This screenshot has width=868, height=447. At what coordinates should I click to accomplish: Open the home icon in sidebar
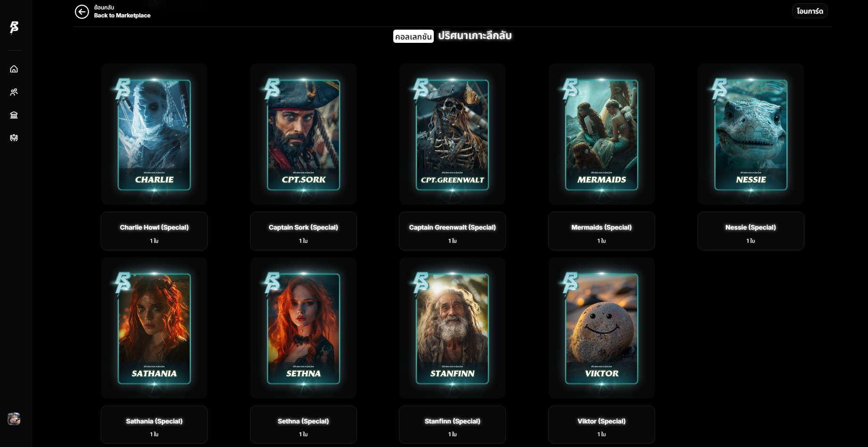click(14, 69)
